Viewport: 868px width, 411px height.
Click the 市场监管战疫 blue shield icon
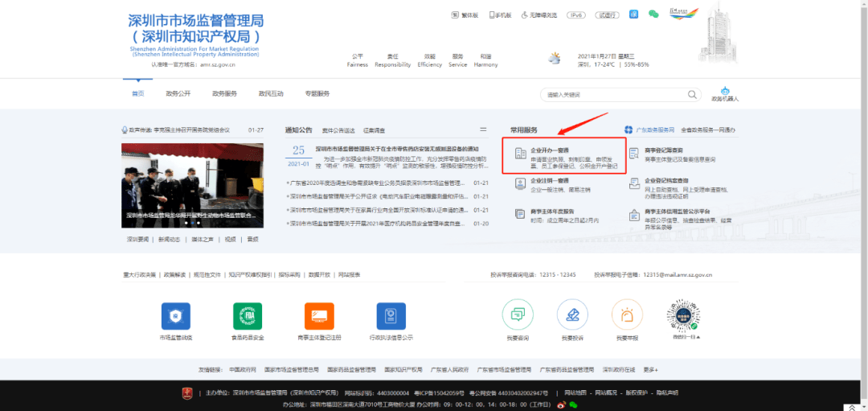coord(175,316)
